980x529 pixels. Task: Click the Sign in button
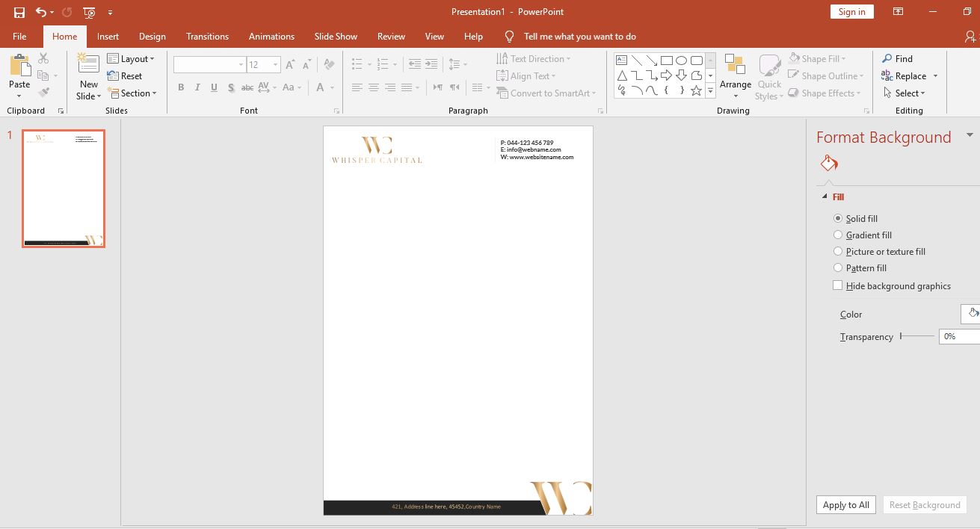tap(851, 12)
